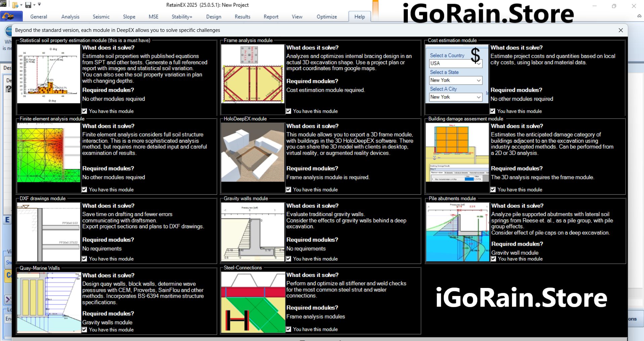Toggle Statistical soil property module checkbox
The image size is (644, 341).
pyautogui.click(x=85, y=111)
